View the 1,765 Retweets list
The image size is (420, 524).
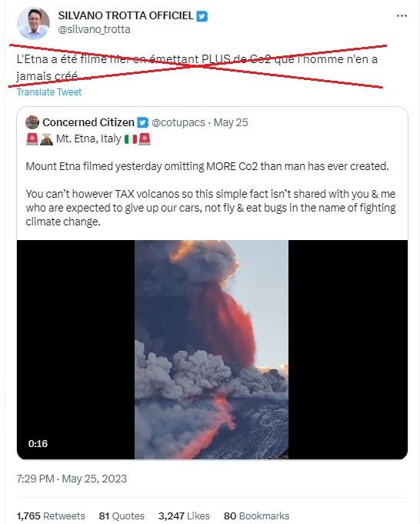coord(51,516)
